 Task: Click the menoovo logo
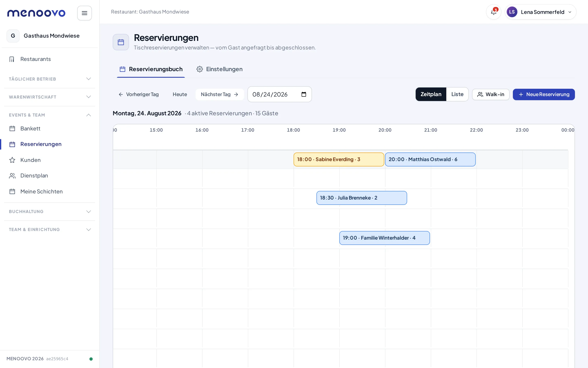coord(36,13)
